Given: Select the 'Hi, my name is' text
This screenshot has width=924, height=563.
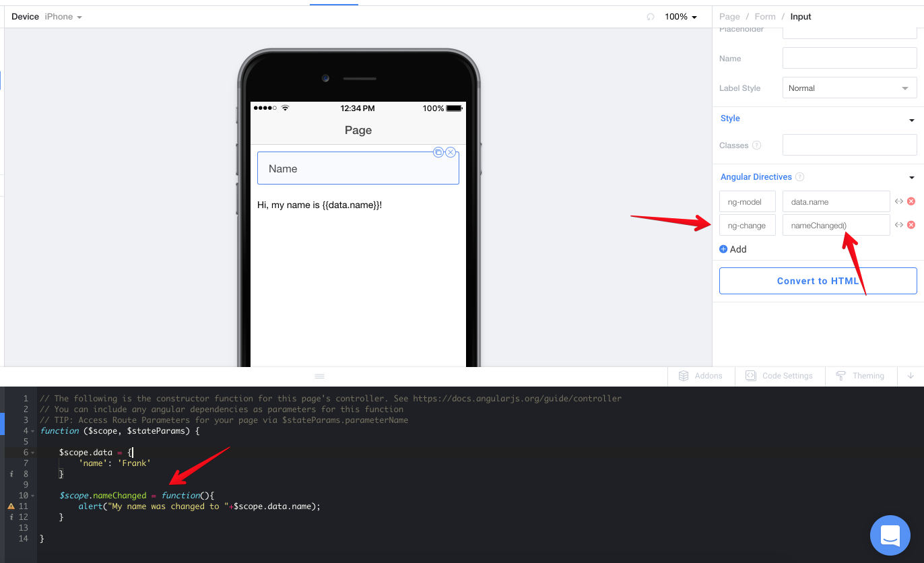Looking at the screenshot, I should pyautogui.click(x=320, y=205).
